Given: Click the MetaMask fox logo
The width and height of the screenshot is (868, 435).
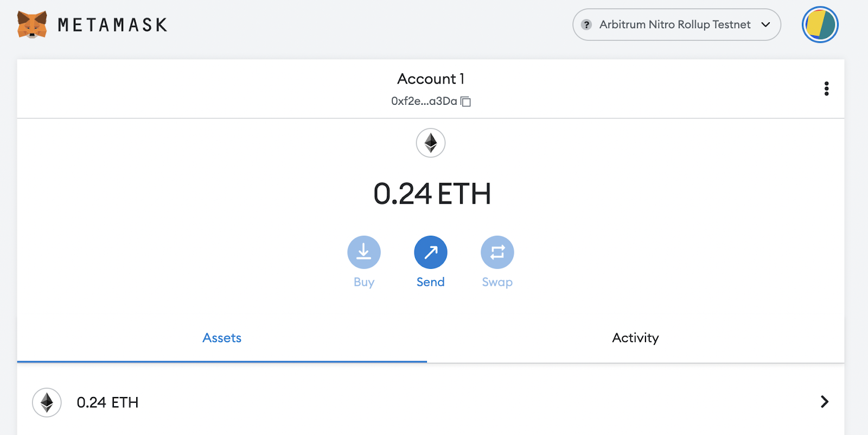Looking at the screenshot, I should [x=32, y=24].
